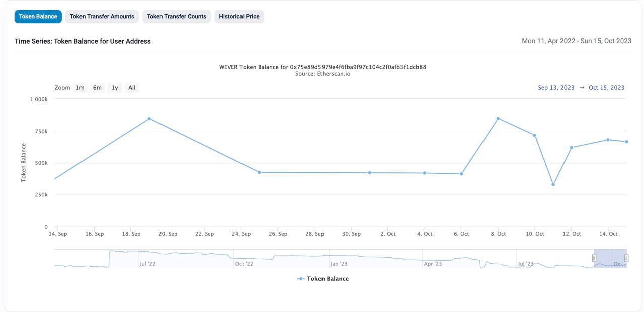The image size is (644, 312).
Task: Switch to Token Transfer Amounts tab
Action: (x=102, y=16)
